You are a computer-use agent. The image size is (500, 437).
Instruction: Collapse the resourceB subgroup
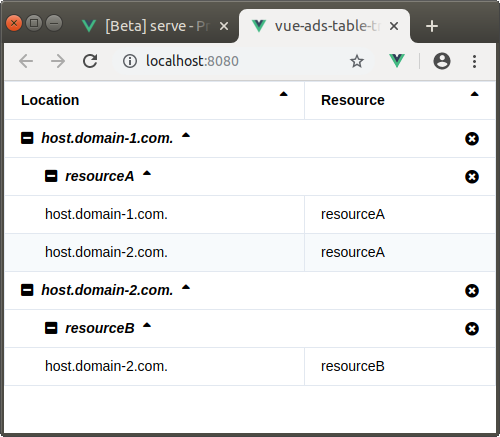(x=51, y=328)
